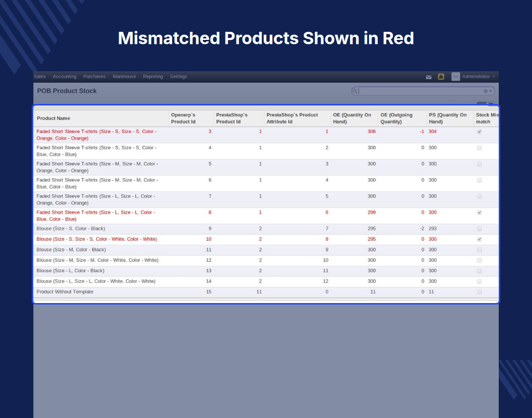Toggle mismatch checkbox for Blouse Size S White
The height and width of the screenshot is (418, 532).
[479, 239]
